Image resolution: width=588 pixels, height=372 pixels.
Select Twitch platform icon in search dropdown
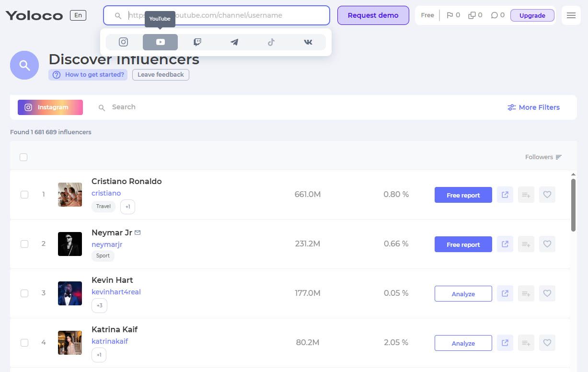click(197, 42)
